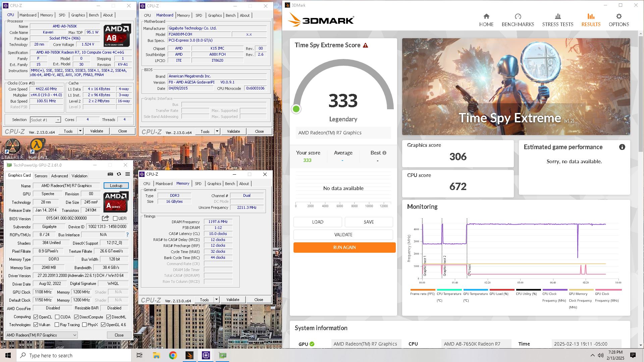
Task: Open the GPU selector dropdown in GPU-Z
Action: point(42,335)
